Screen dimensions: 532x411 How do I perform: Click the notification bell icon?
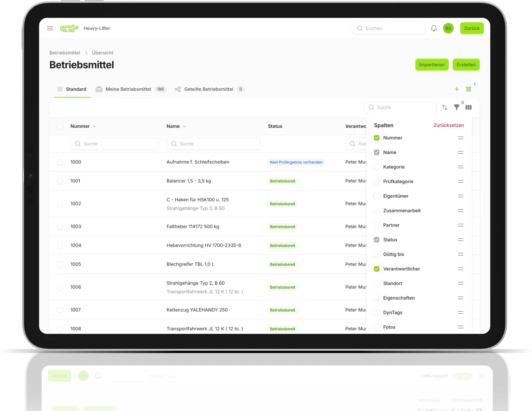434,28
